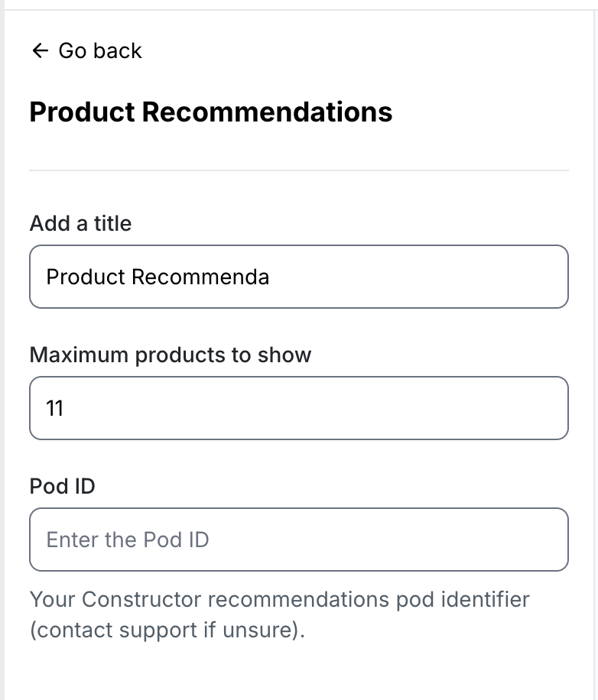Screen dimensions: 598x700
Task: Click the "Maximum products to show" label
Action: point(171,355)
